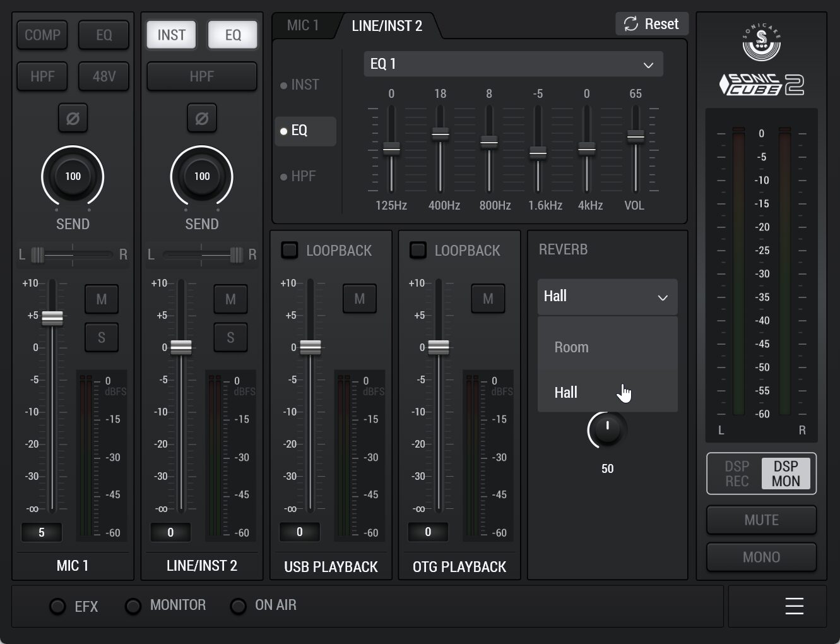Enable HPF on MIC 1
The image size is (840, 644).
coord(42,76)
